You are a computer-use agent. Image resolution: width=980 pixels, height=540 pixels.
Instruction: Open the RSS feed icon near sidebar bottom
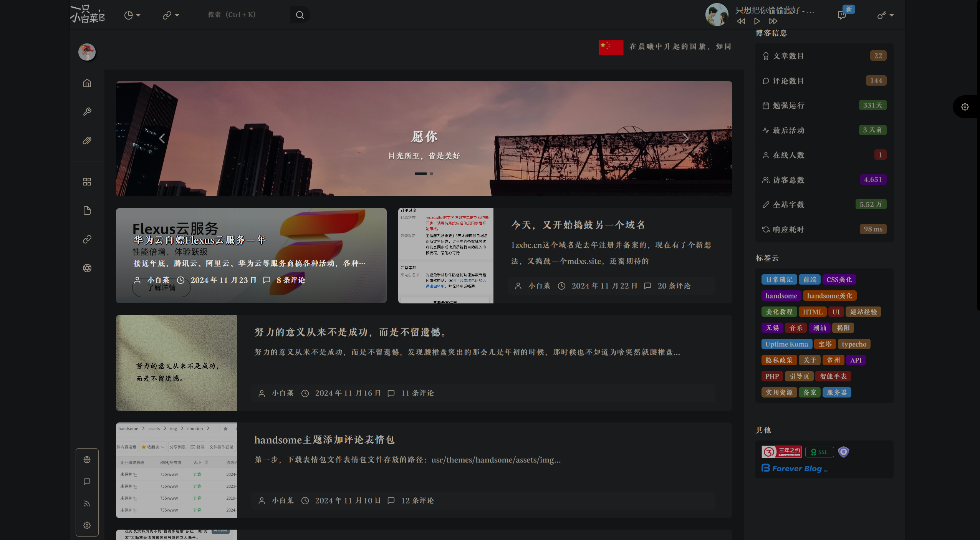pyautogui.click(x=87, y=504)
